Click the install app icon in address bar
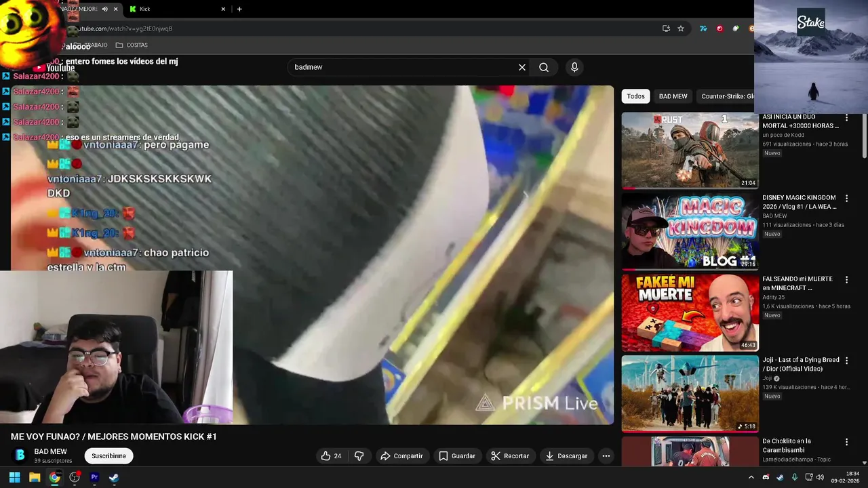The height and width of the screenshot is (488, 868). click(666, 28)
